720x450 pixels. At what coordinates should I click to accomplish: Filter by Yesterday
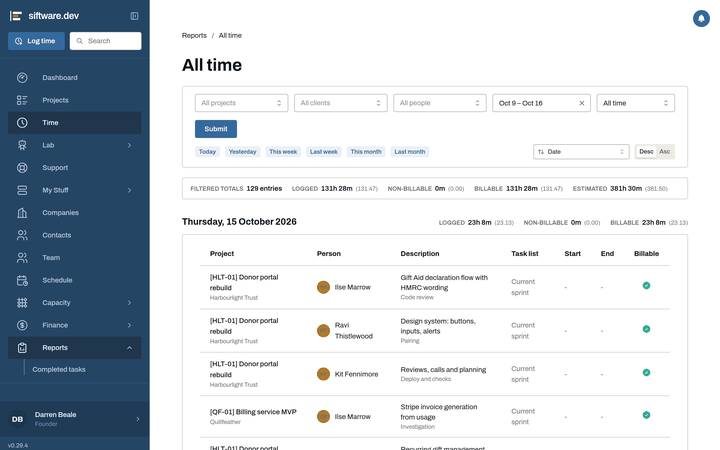(242, 152)
